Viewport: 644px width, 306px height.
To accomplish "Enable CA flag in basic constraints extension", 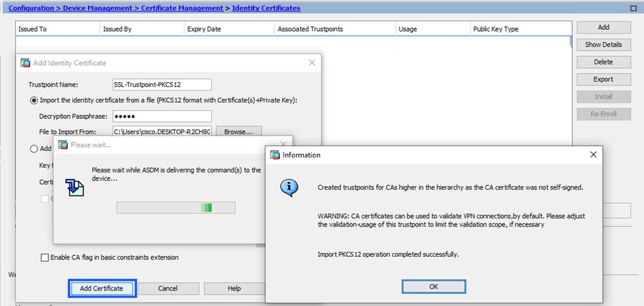I will click(45, 258).
